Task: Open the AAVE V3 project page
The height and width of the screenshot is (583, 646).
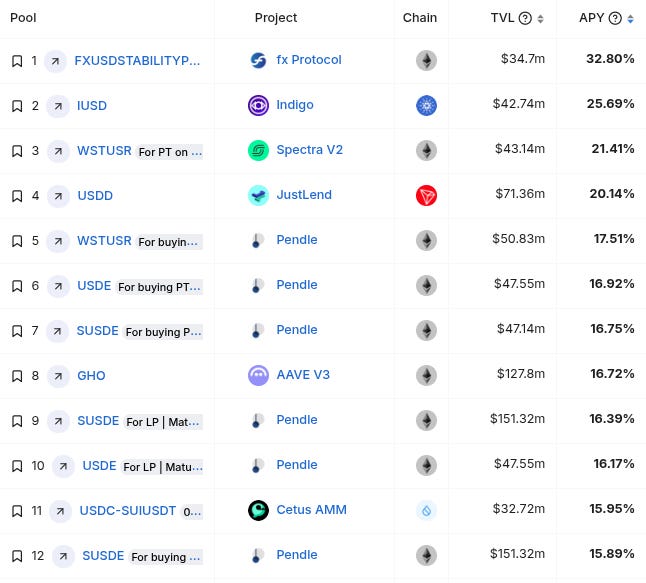Action: [303, 375]
